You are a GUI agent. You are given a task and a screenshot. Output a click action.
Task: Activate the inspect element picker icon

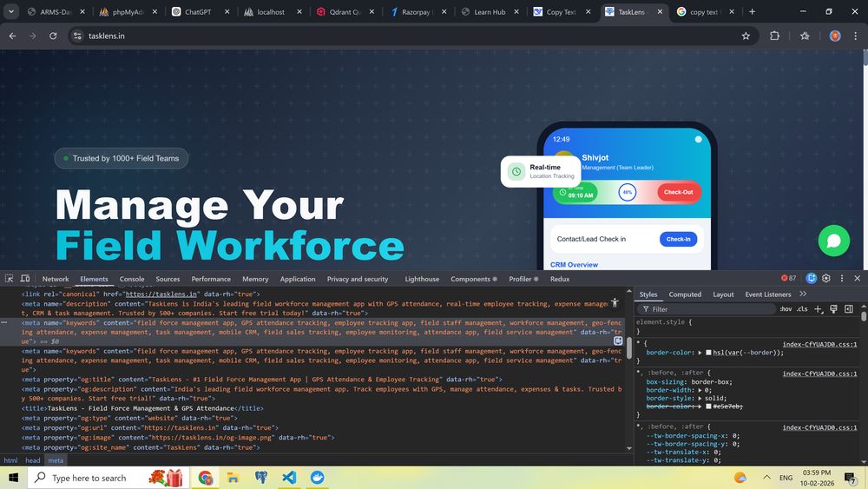(10, 279)
